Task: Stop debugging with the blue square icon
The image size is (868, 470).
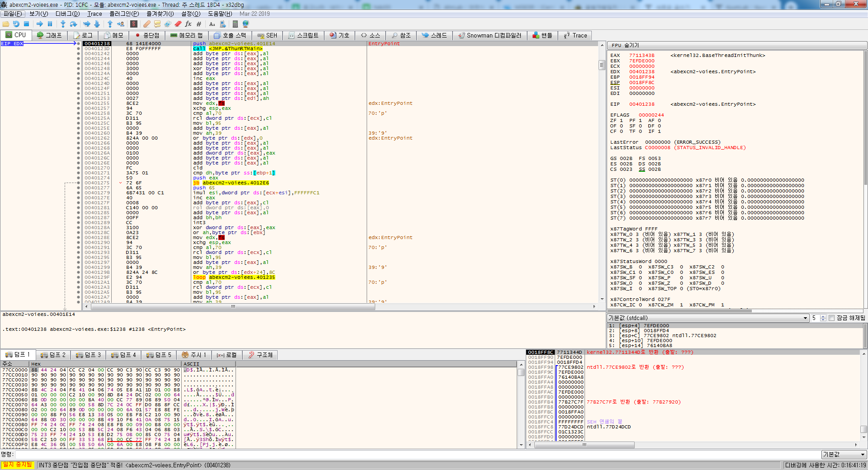Action: [x=26, y=24]
